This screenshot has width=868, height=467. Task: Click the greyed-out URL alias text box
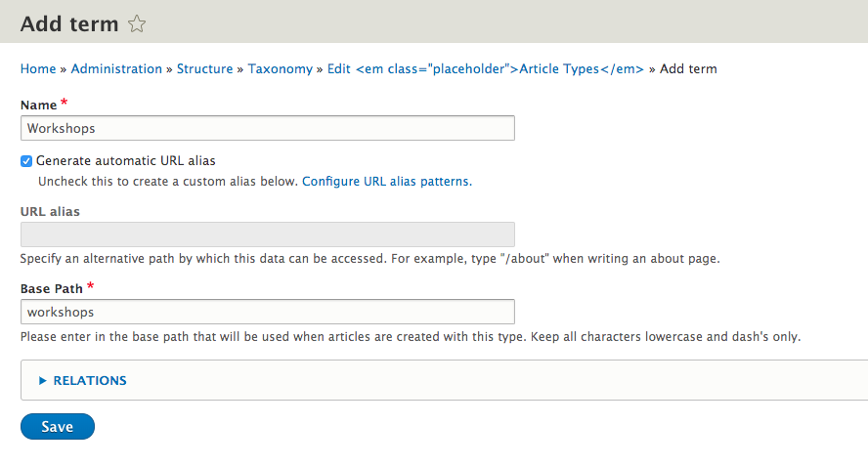(x=267, y=234)
